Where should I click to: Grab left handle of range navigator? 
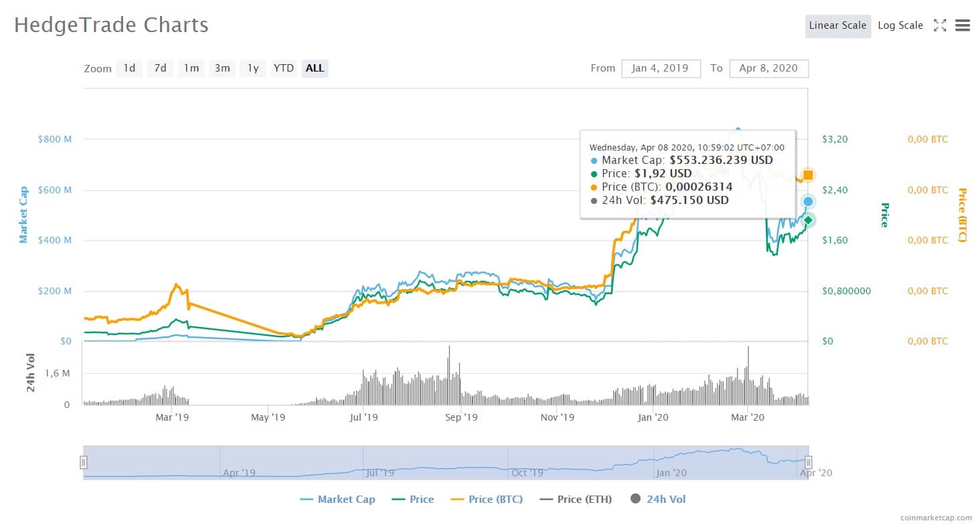pos(84,462)
